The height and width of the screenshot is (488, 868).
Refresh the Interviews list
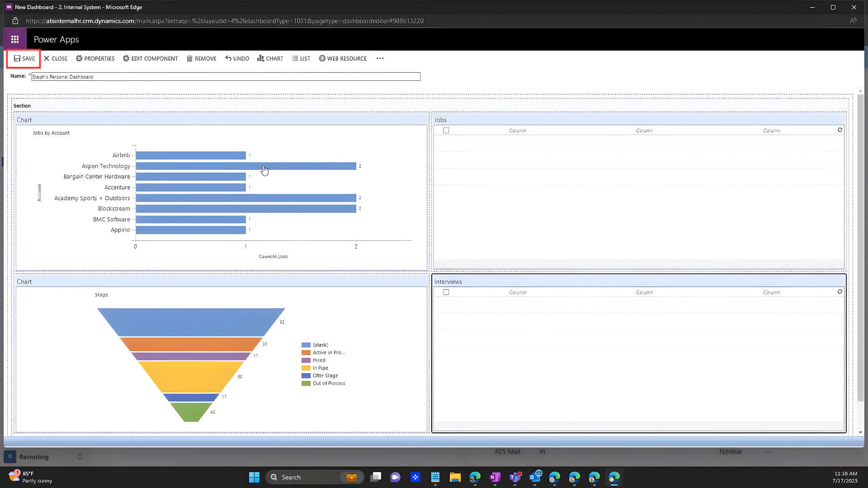click(x=840, y=292)
